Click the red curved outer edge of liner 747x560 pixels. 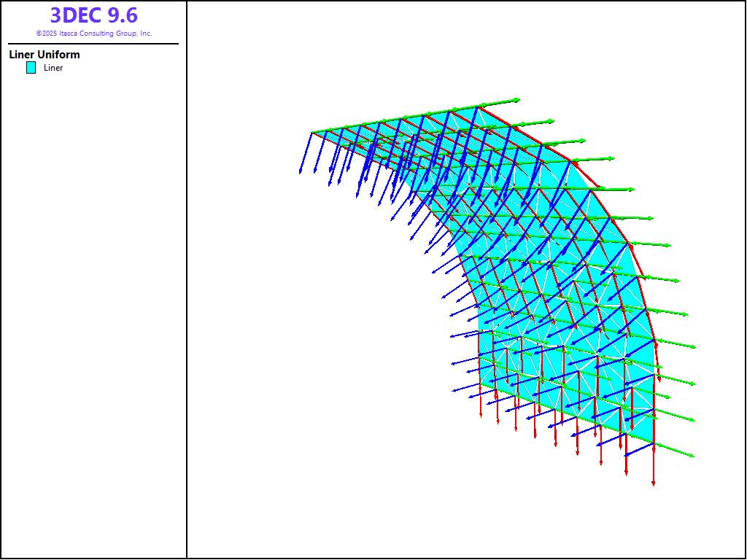(613, 211)
